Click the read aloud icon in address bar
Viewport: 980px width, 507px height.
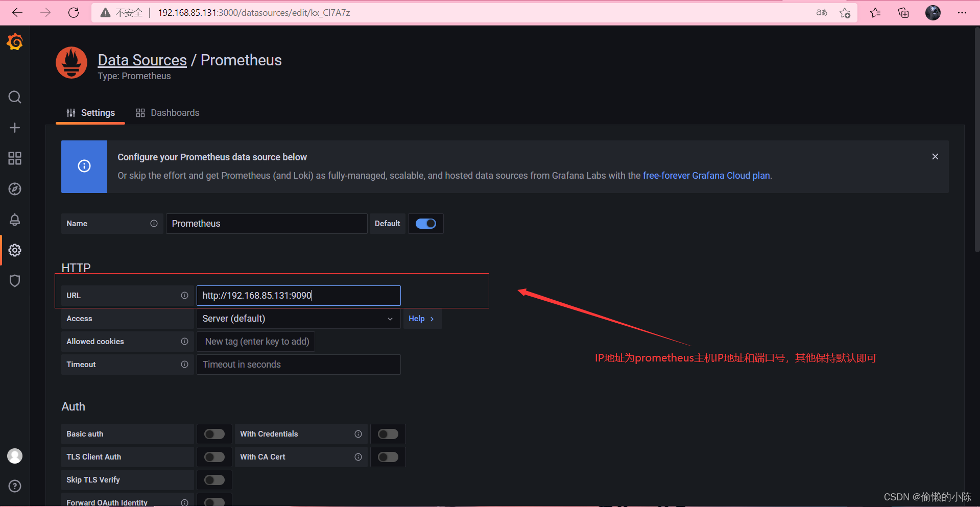(822, 12)
